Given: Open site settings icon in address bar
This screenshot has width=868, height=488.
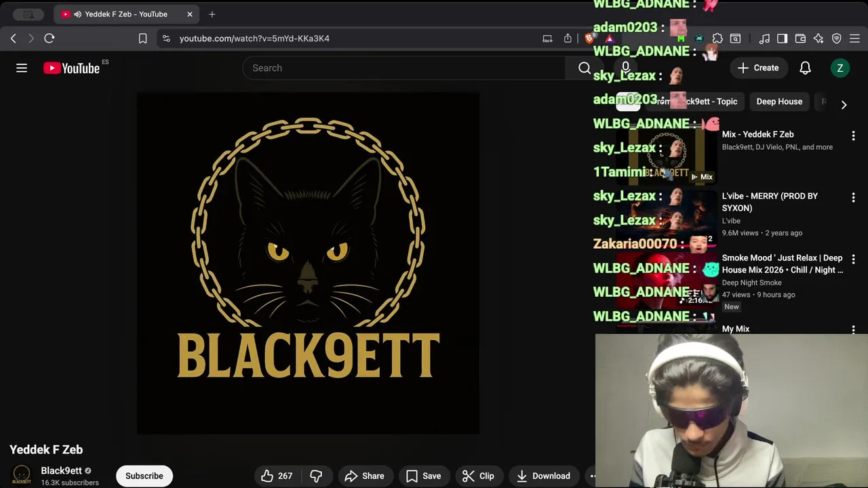Looking at the screenshot, I should coord(166,39).
